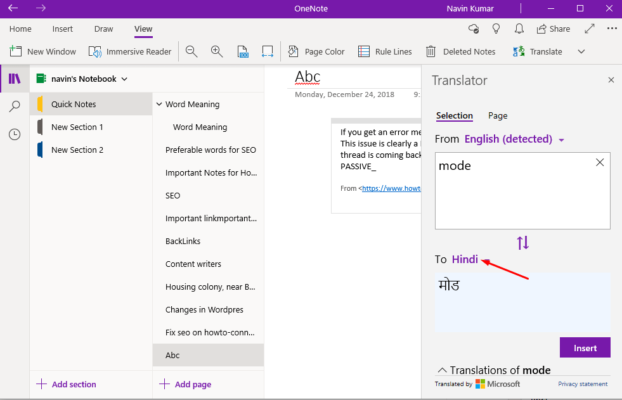Click the Translate ribbon button
Screen dimensions: 622x400
pyautogui.click(x=538, y=52)
